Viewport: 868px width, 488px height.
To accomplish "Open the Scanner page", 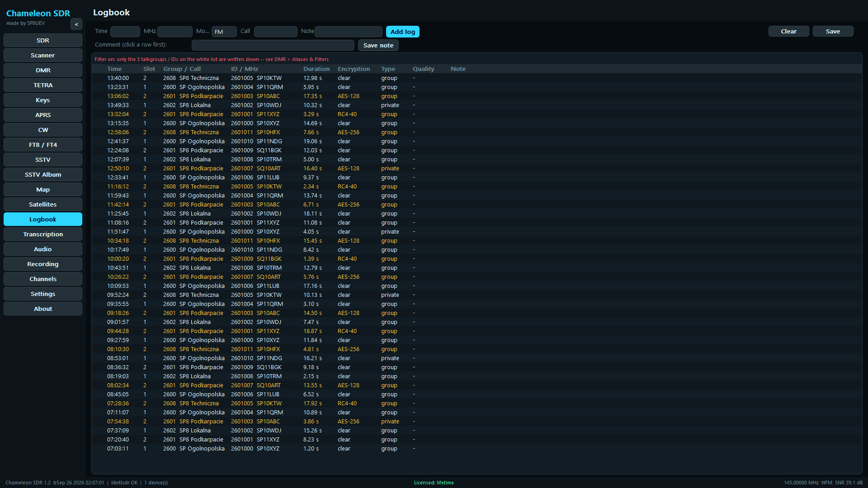I will tap(43, 55).
